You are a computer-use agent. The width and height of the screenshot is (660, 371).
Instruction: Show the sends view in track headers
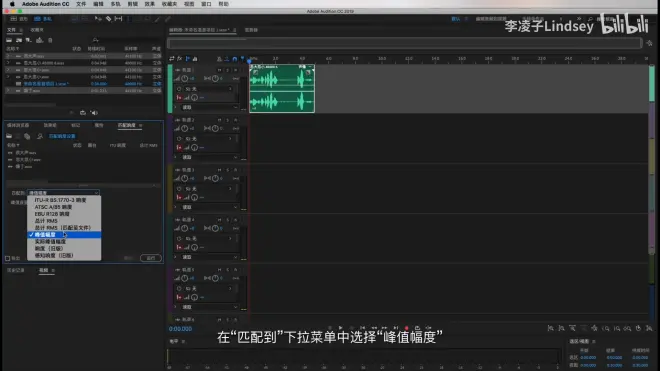click(x=187, y=59)
